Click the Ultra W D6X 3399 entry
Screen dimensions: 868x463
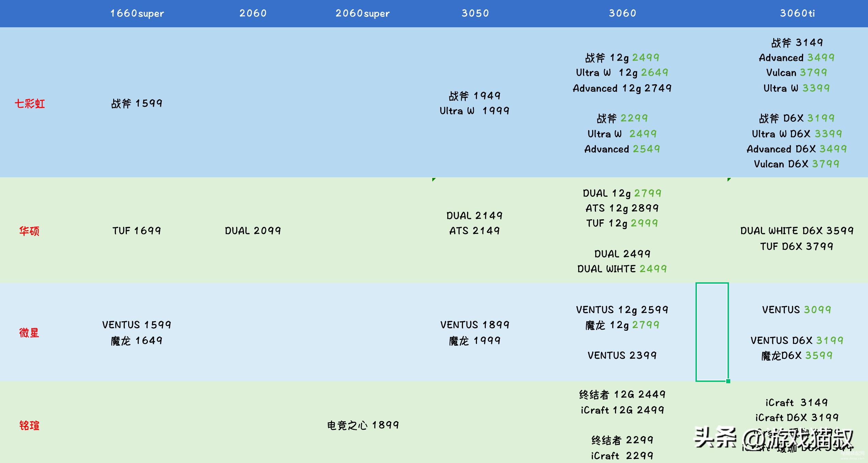point(797,134)
